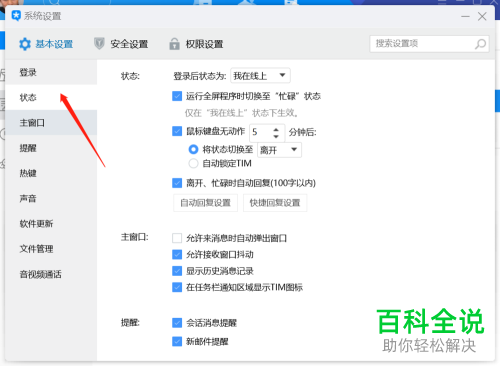Select 声音 in the sidebar

click(x=51, y=199)
